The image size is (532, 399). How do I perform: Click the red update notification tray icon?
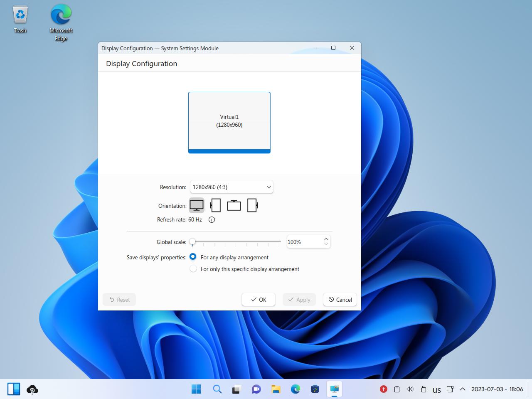pyautogui.click(x=384, y=389)
